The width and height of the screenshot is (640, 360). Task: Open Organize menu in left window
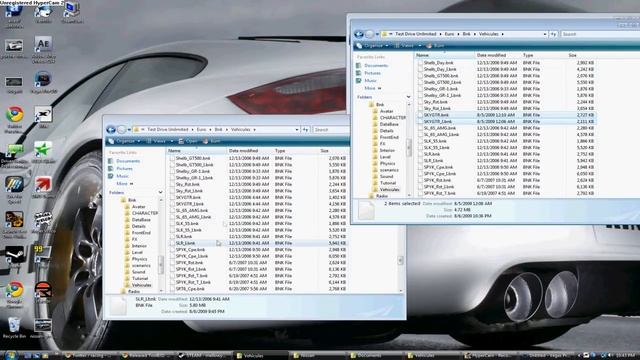click(x=124, y=141)
